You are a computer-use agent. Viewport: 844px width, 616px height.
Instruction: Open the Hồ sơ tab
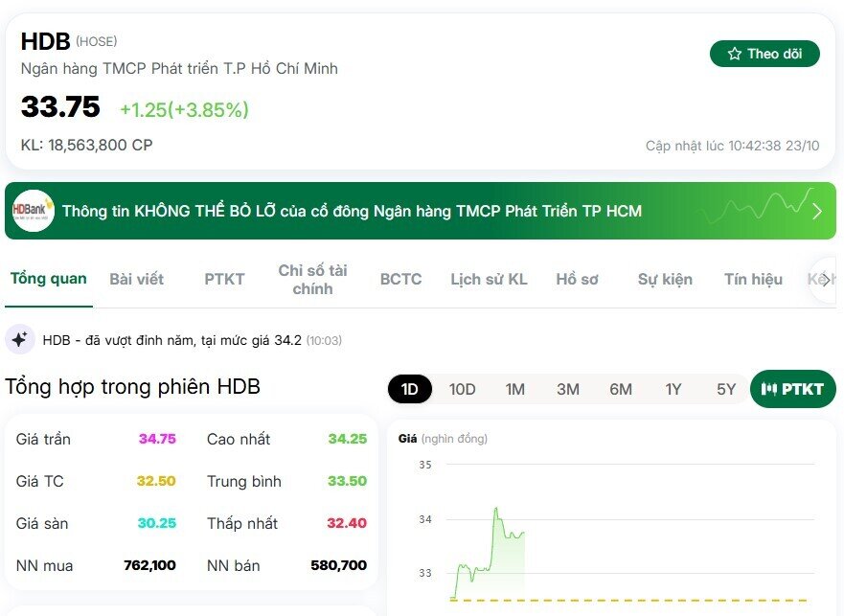coord(577,280)
